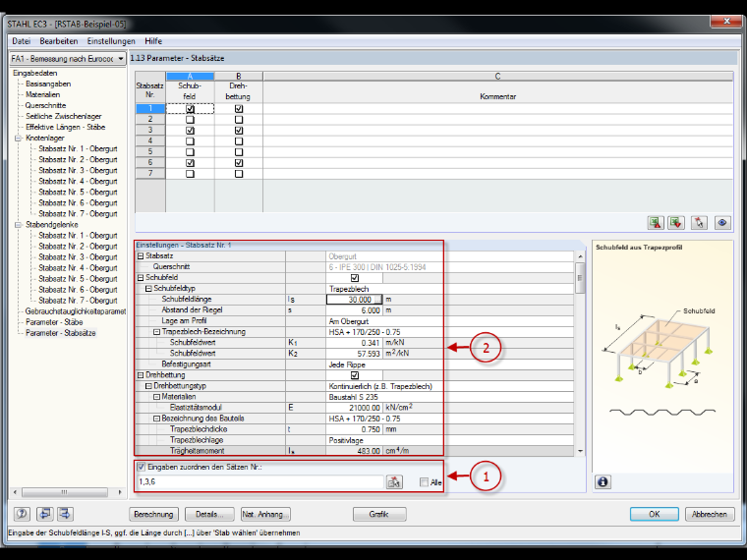Click the Abbrechen button

710,514
